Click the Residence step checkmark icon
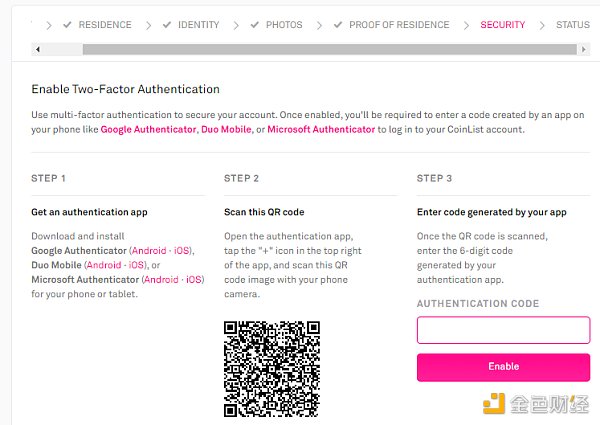This screenshot has width=600, height=425. pos(67,25)
